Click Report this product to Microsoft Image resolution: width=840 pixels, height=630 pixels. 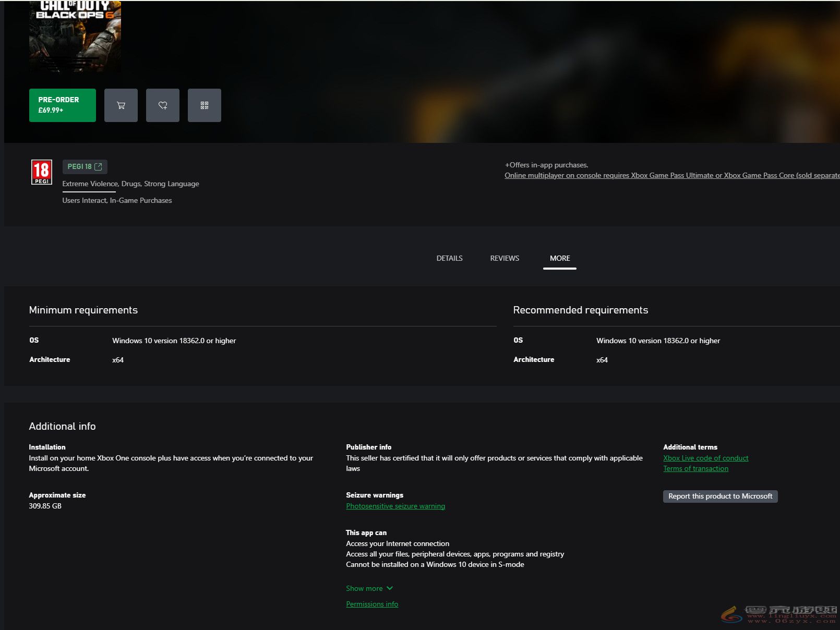click(x=719, y=496)
